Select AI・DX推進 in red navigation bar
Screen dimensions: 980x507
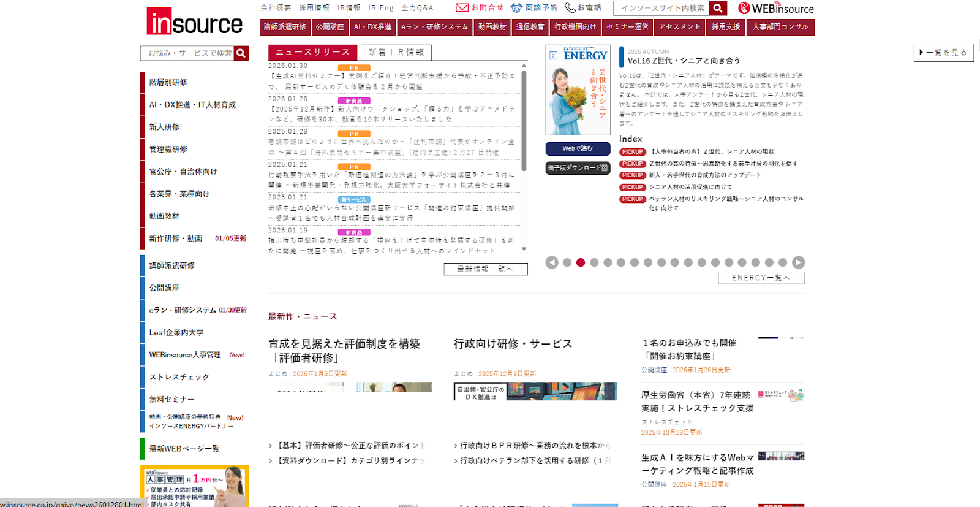[372, 27]
